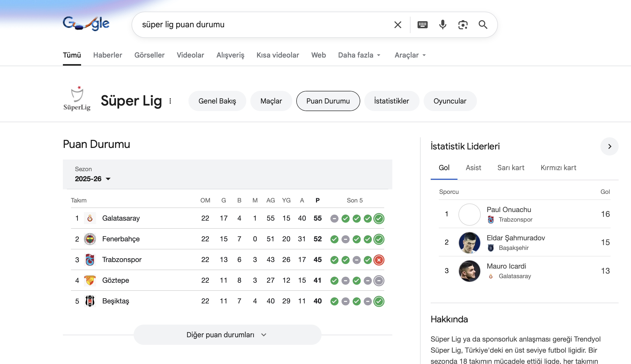631x364 pixels.
Task: Switch to the Haberler search tab
Action: [108, 55]
